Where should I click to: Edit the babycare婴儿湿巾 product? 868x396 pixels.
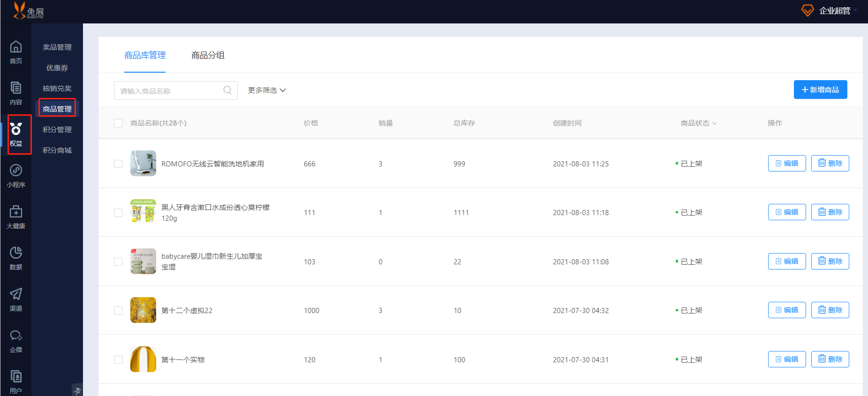(787, 261)
